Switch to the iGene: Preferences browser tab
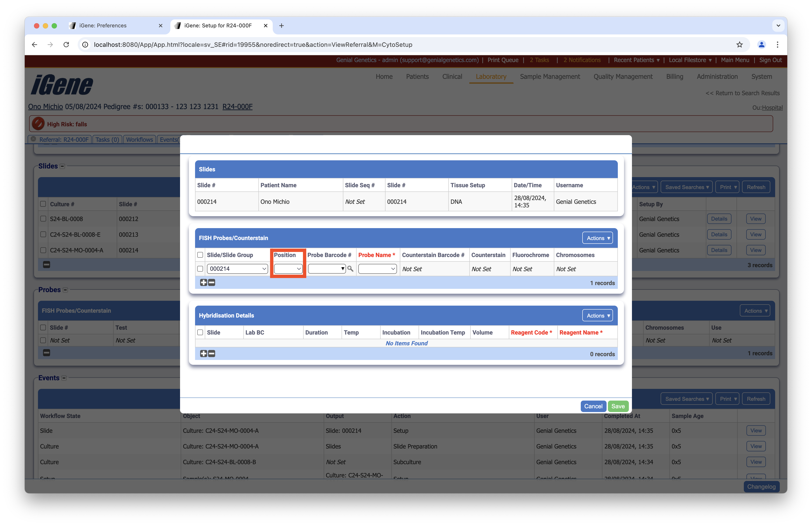This screenshot has width=812, height=526. [x=103, y=26]
